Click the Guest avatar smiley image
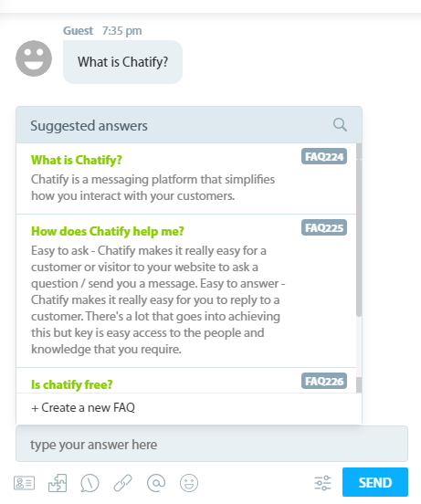This screenshot has width=421, height=504. (34, 58)
